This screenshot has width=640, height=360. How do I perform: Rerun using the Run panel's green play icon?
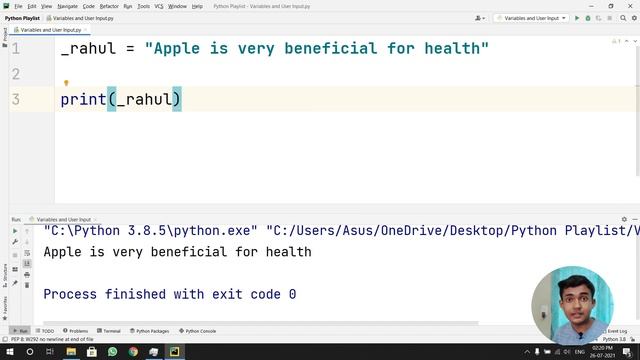(x=15, y=231)
